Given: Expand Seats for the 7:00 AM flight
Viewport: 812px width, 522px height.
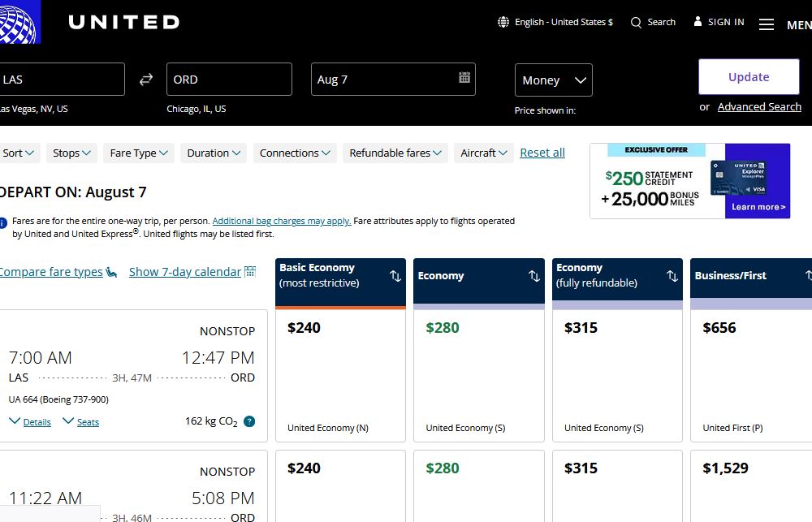Looking at the screenshot, I should [81, 421].
